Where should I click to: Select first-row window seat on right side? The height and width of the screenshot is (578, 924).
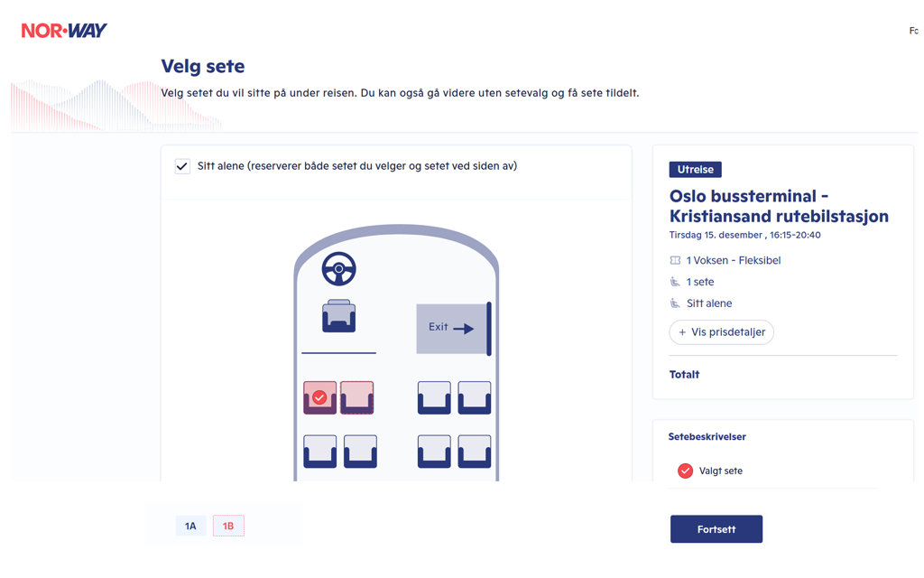(475, 397)
